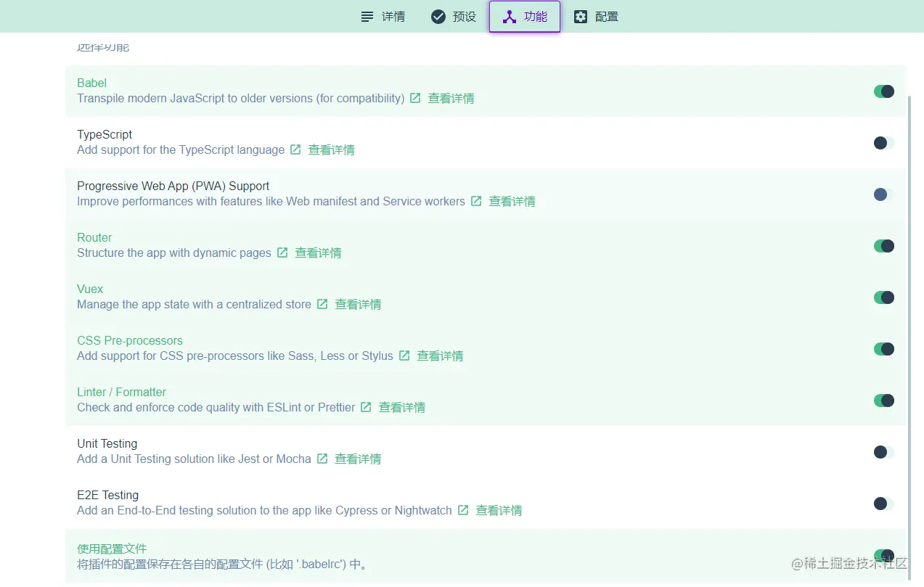Click external-link icon in Linter / Formatter row
924x587 pixels.
(367, 407)
